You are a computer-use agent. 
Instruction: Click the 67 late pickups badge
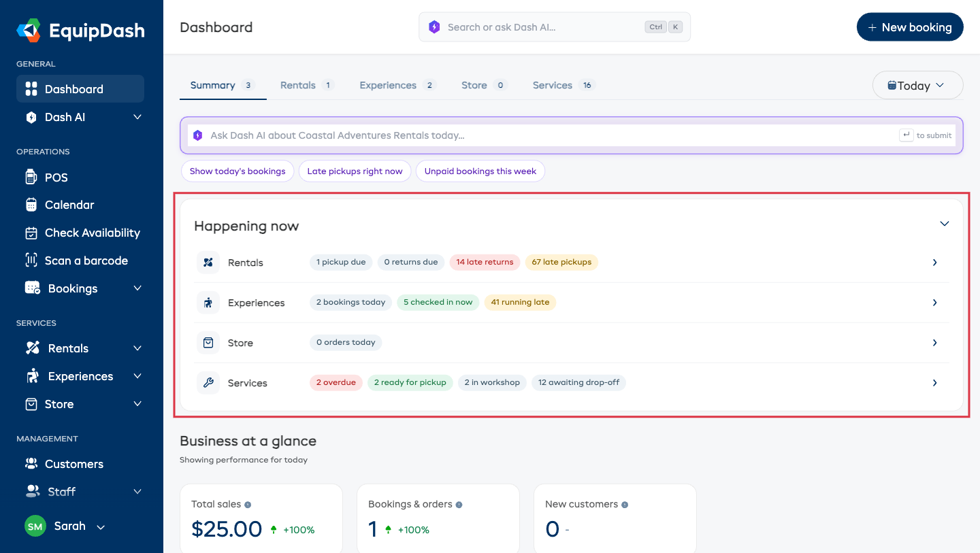[x=561, y=263]
